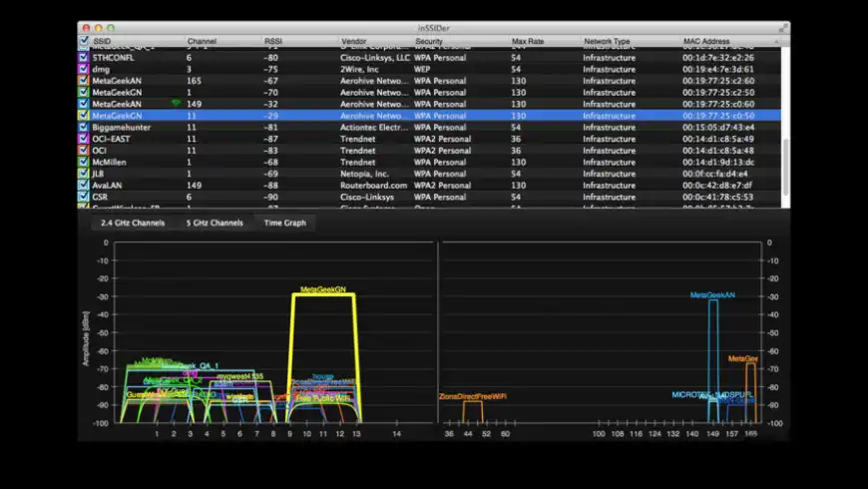The height and width of the screenshot is (489, 868).
Task: Switch to the 2.4 GHz Channels tab
Action: (133, 223)
